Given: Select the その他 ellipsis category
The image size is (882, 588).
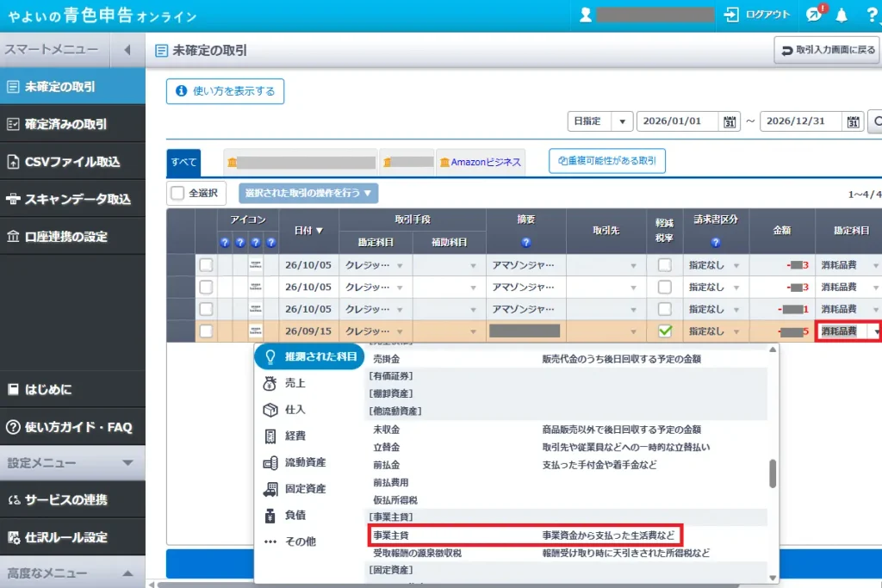Looking at the screenshot, I should (289, 542).
